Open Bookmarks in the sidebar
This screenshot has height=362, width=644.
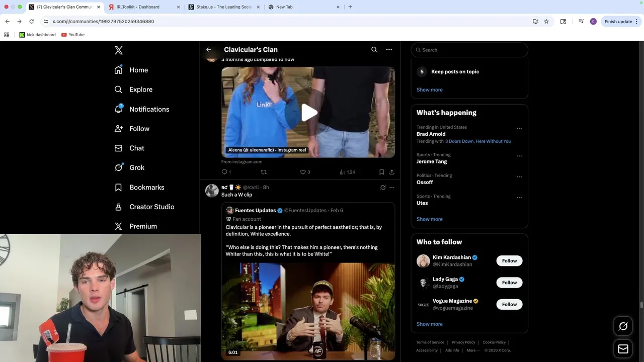[x=139, y=187]
